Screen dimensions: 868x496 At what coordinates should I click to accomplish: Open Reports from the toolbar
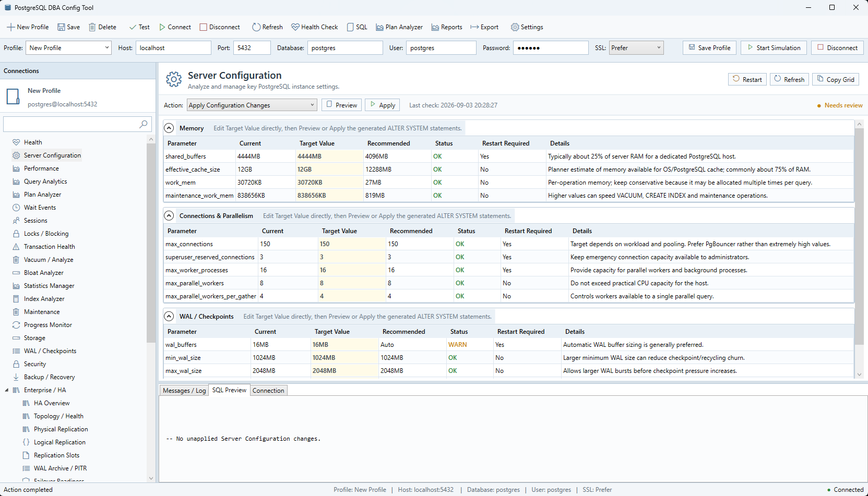pos(447,27)
